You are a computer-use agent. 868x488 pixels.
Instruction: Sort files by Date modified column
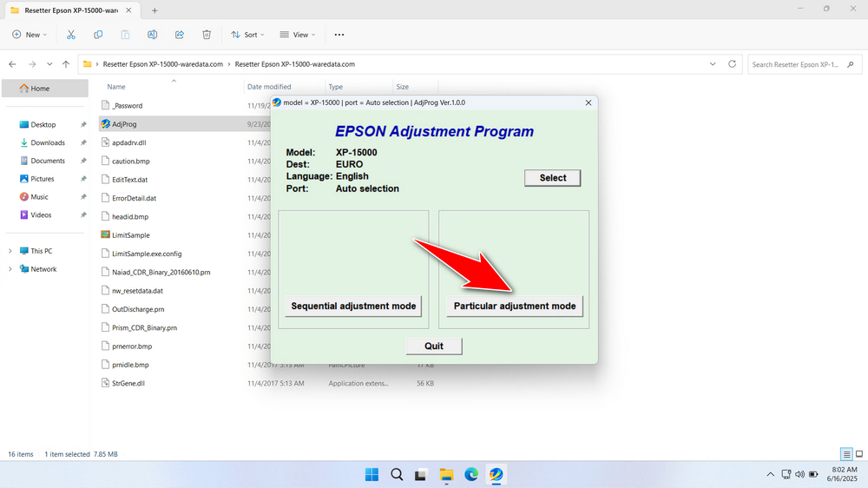pos(269,87)
